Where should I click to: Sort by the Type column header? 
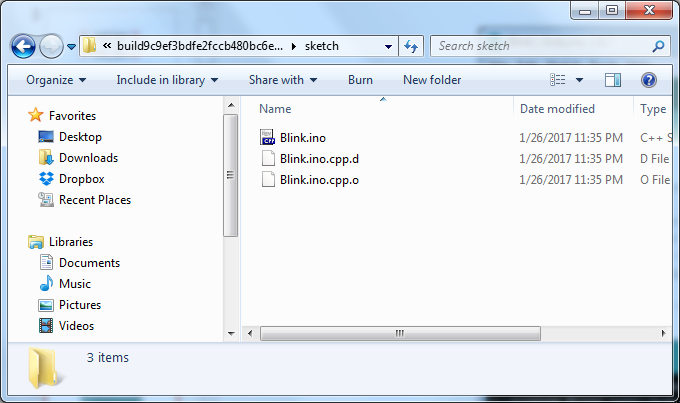coord(653,109)
